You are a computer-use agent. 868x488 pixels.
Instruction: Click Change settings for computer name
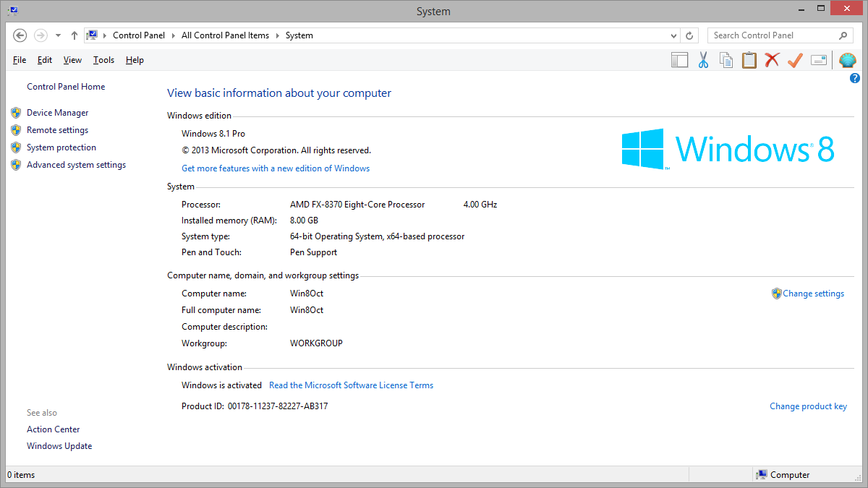pos(813,294)
